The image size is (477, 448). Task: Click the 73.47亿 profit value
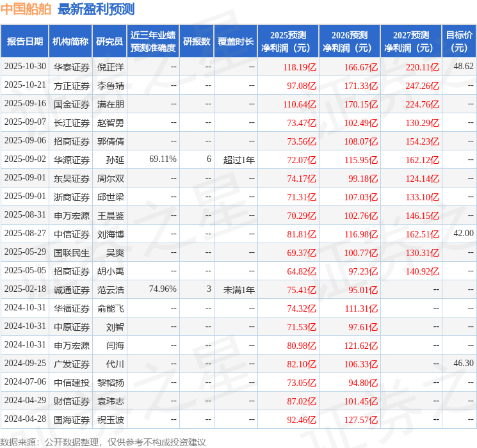click(302, 123)
